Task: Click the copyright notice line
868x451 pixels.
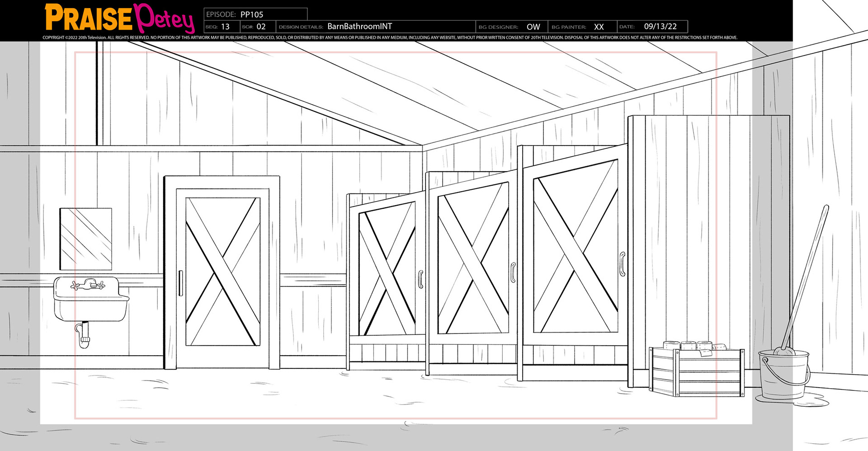Action: (390, 38)
